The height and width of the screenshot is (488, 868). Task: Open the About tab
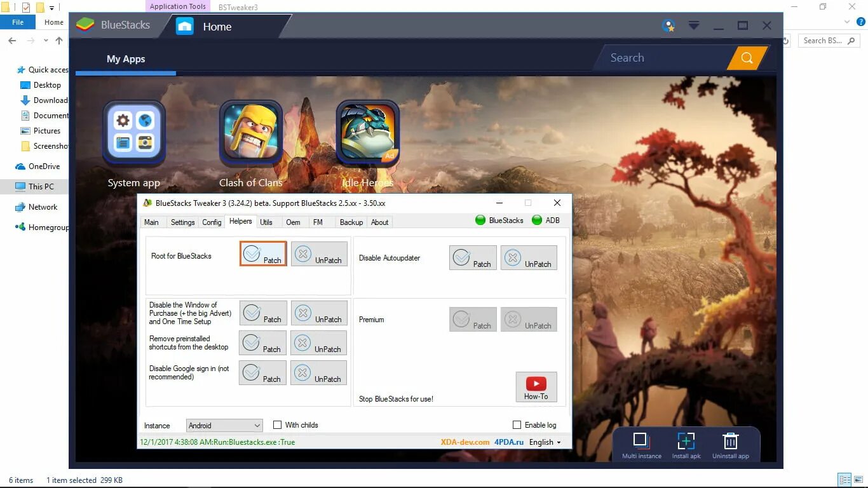[x=379, y=222]
